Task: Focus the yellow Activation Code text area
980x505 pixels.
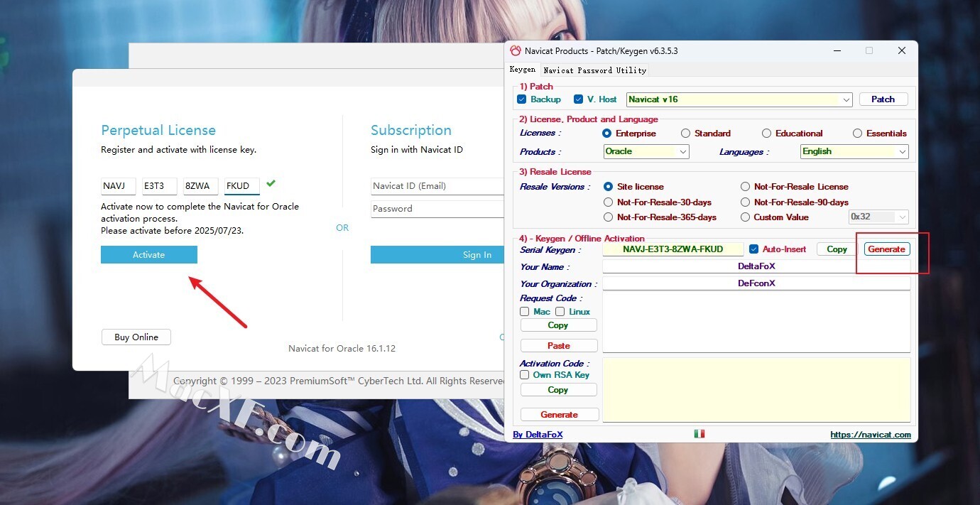Action: (756, 390)
